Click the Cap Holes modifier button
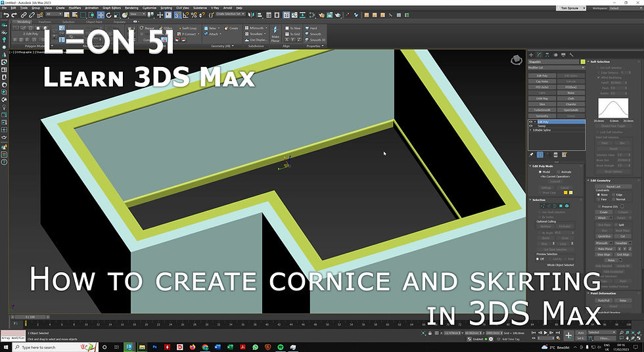This screenshot has height=352, width=644. (542, 81)
